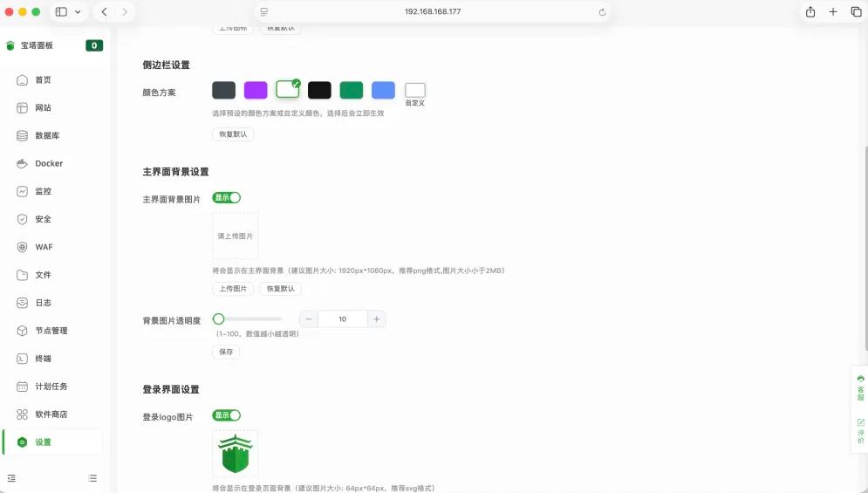Viewport: 868px width, 493px height.
Task: Choose the purple sidebar color
Action: 256,90
